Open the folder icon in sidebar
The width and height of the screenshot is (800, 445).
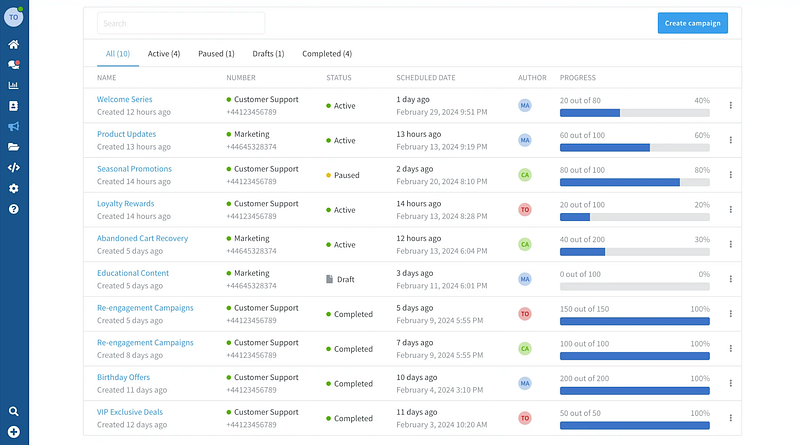pos(14,147)
